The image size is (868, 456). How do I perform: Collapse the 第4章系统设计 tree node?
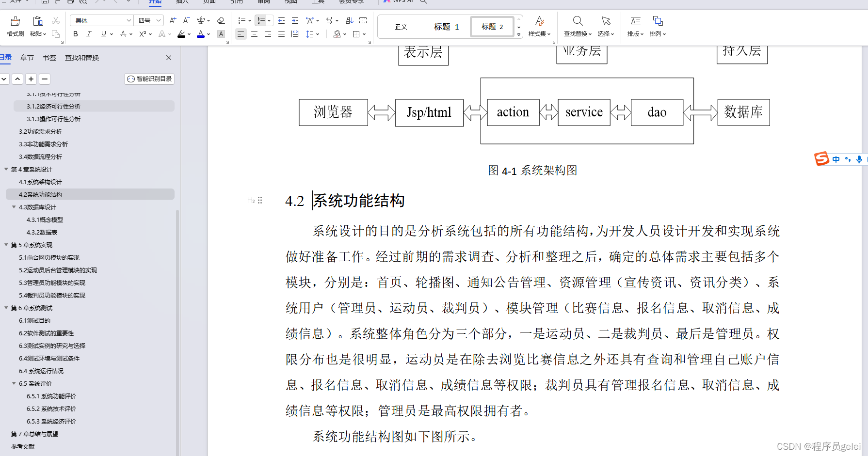6,169
